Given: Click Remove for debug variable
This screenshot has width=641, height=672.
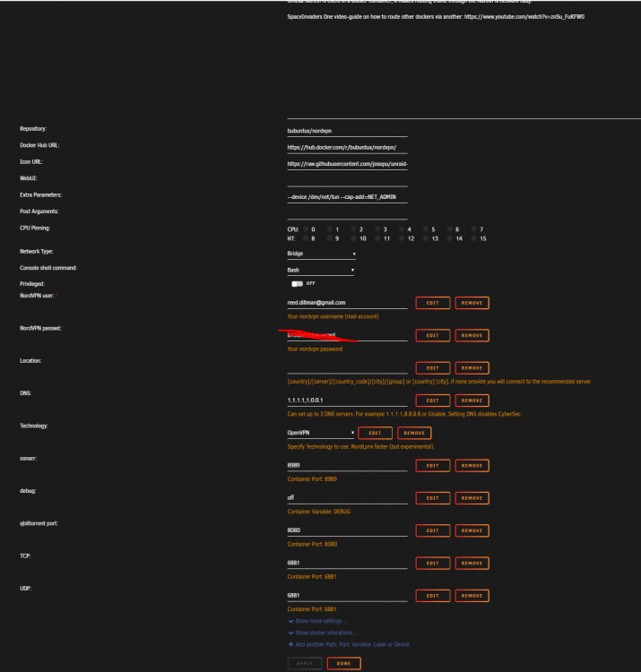Looking at the screenshot, I should pos(472,498).
